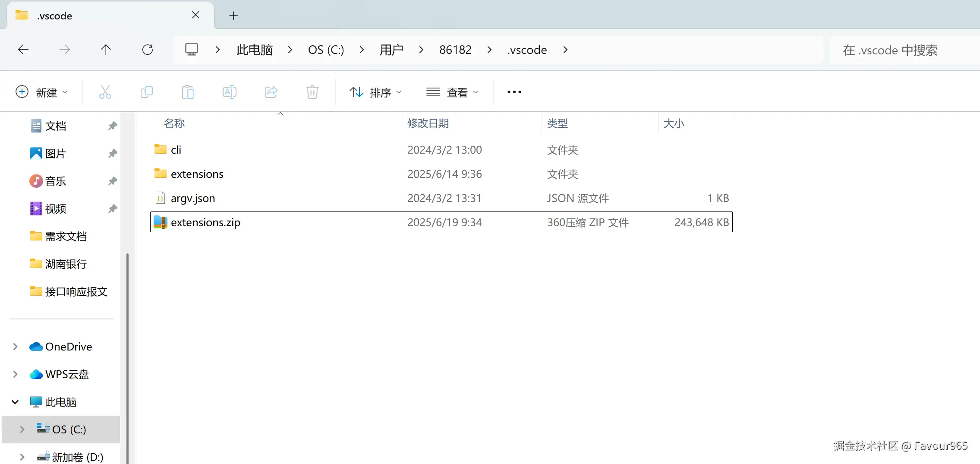The width and height of the screenshot is (980, 464).
Task: Go up one folder level
Action: coord(106,50)
